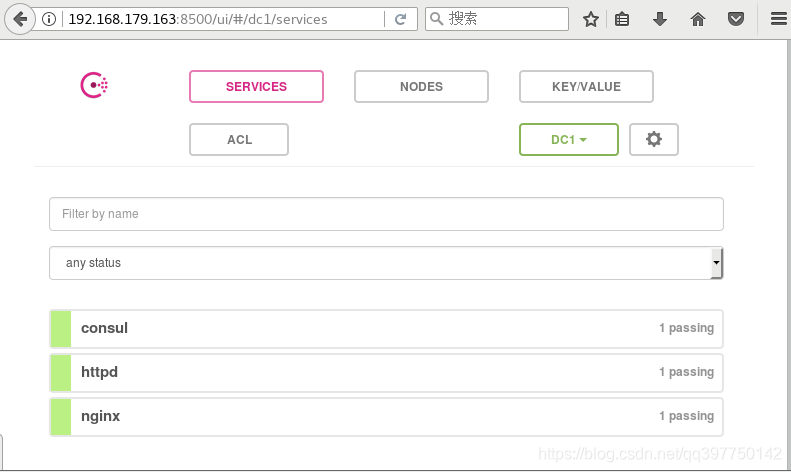Viewport: 791px width, 472px height.
Task: Bookmark this page with star icon
Action: pos(591,19)
